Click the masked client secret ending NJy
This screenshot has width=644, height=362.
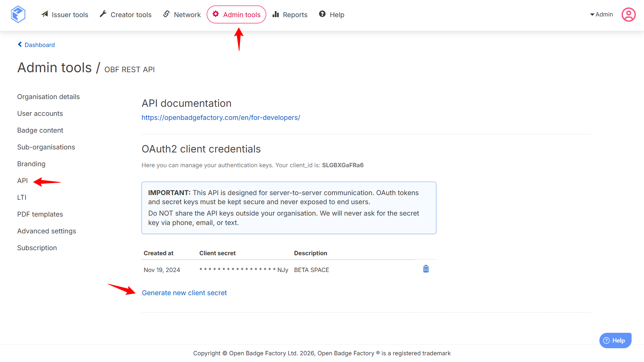point(244,270)
